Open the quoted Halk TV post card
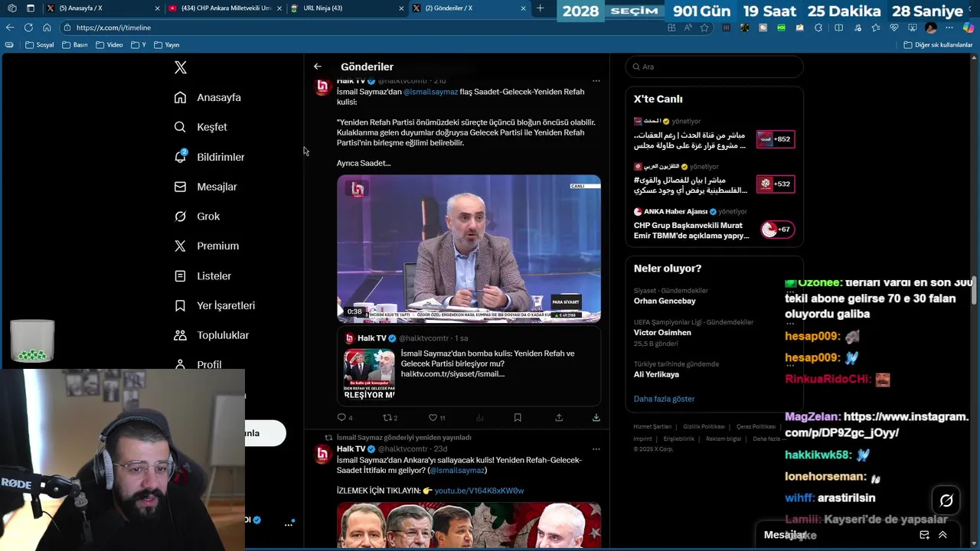980x551 pixels. (x=469, y=366)
